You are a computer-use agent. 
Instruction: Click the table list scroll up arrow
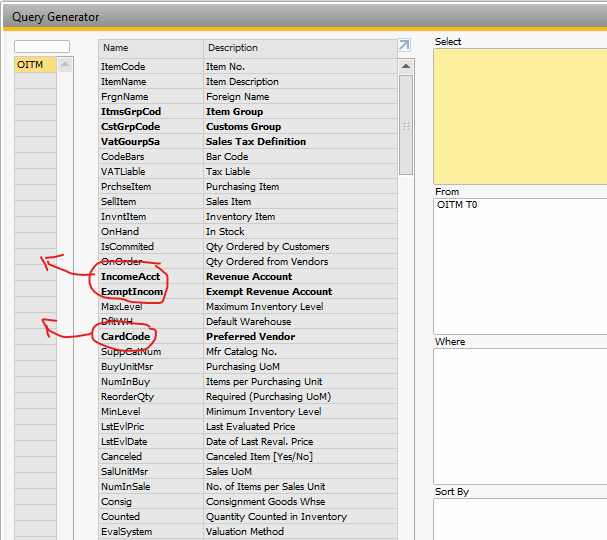click(x=66, y=66)
